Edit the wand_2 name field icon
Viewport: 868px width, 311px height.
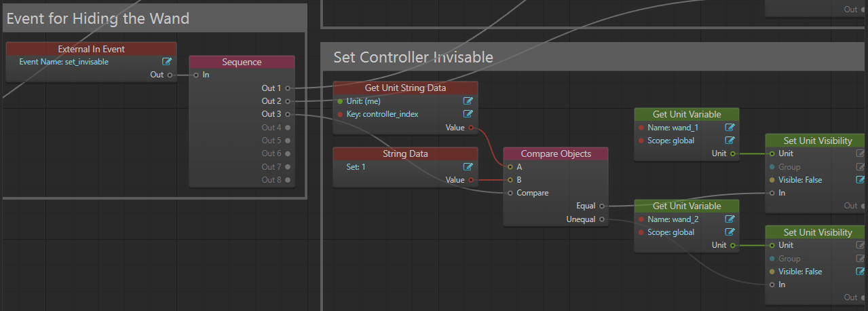[x=730, y=219]
